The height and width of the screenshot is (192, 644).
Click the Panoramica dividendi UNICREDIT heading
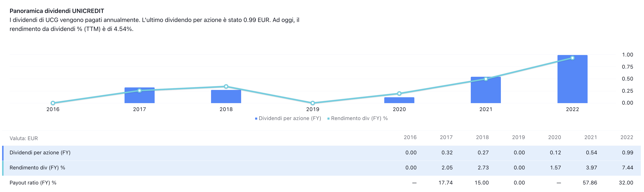click(57, 11)
